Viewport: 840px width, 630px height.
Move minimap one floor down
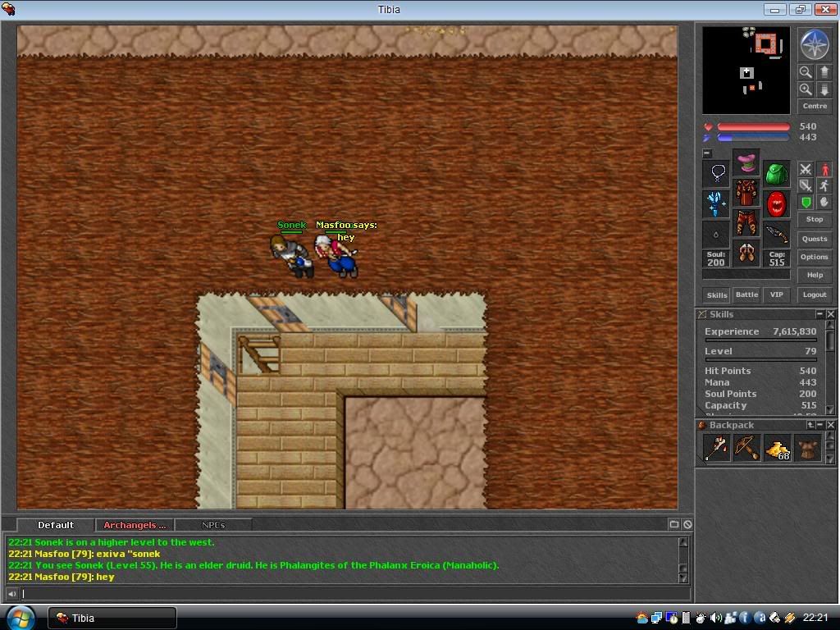pos(824,89)
